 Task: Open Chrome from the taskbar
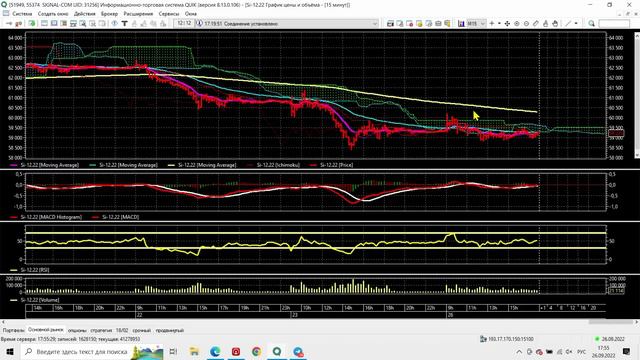[256, 351]
